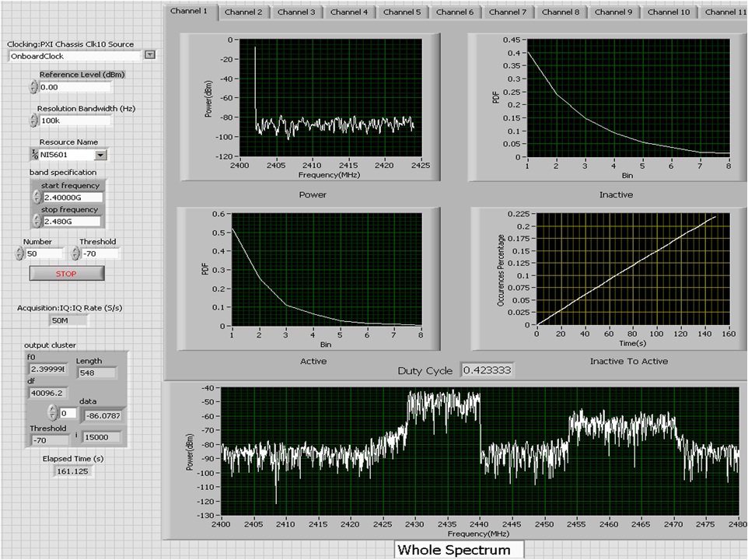Screen dimensions: 748x560
Task: Expand the Resource Name NI5601 dropdown
Action: point(100,155)
